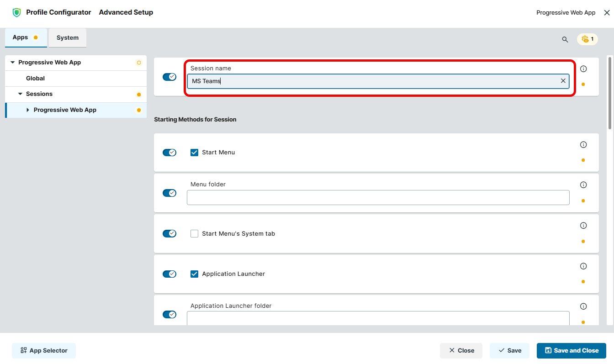The width and height of the screenshot is (614, 364).
Task: Toggle the Start Menu's System tab switch
Action: [x=169, y=233]
